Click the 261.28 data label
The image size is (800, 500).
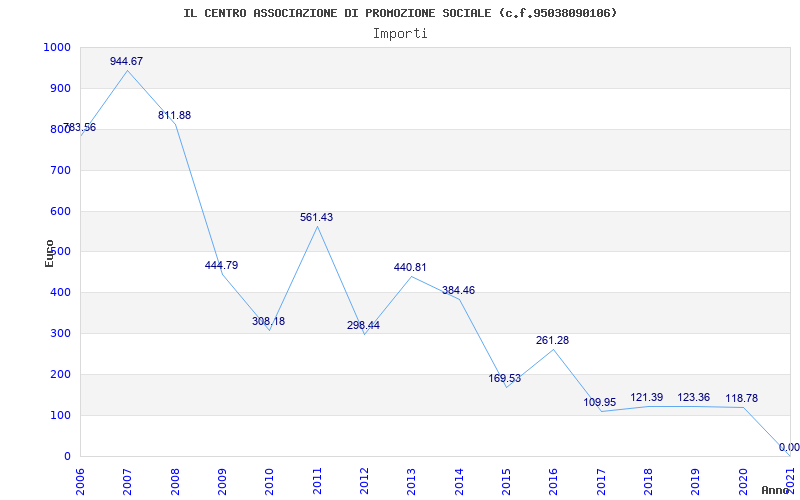click(552, 340)
